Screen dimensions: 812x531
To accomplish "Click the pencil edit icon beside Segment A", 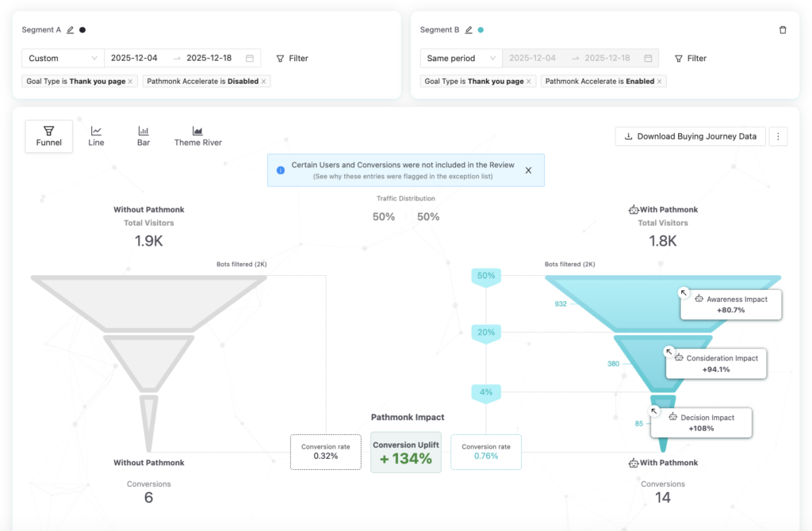I will click(x=71, y=30).
